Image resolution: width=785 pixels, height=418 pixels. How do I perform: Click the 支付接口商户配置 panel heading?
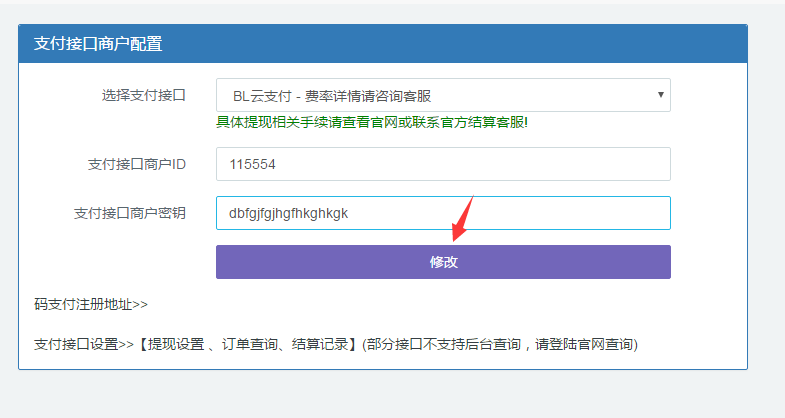pyautogui.click(x=98, y=44)
